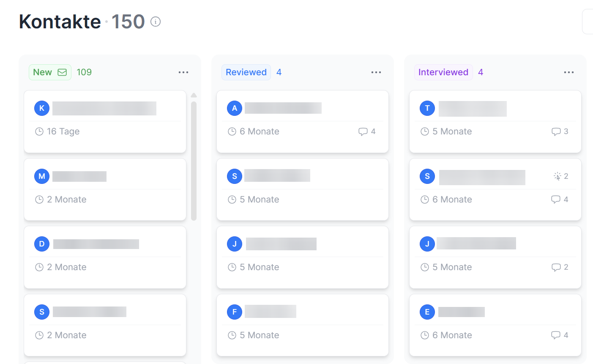
Task: Click the comment icon on the A card
Action: (363, 131)
